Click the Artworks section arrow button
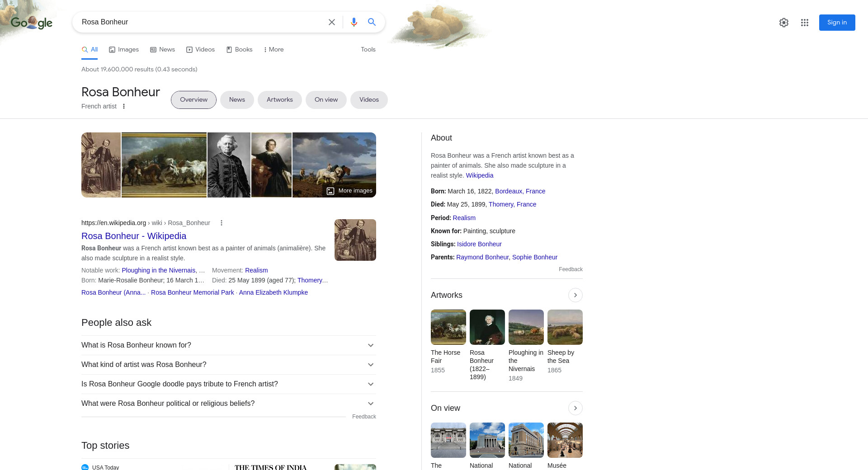The width and height of the screenshot is (868, 470). click(x=575, y=295)
